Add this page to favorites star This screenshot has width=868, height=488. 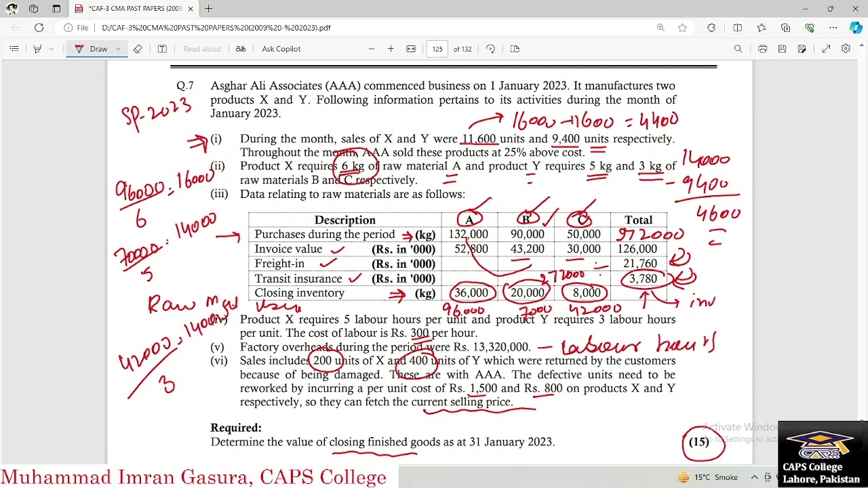point(682,28)
